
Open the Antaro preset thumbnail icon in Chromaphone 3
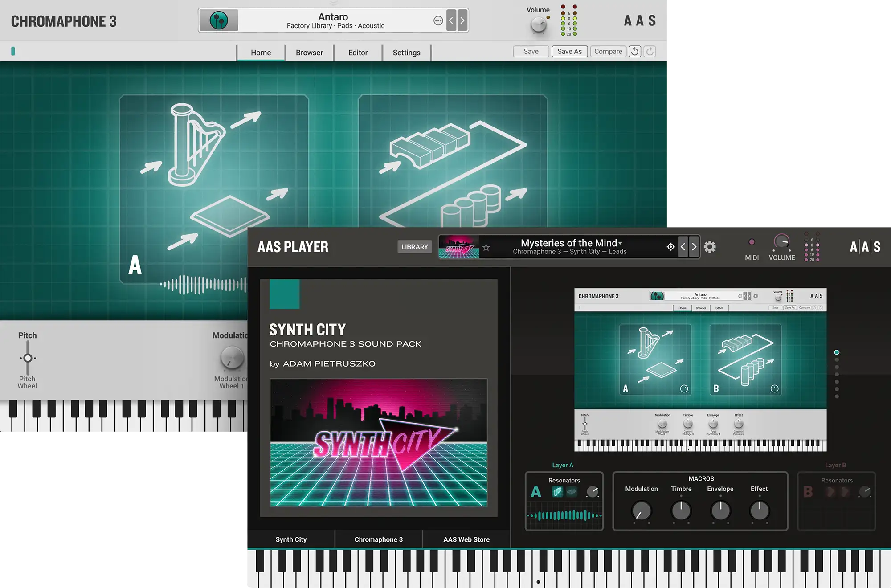[x=219, y=20]
